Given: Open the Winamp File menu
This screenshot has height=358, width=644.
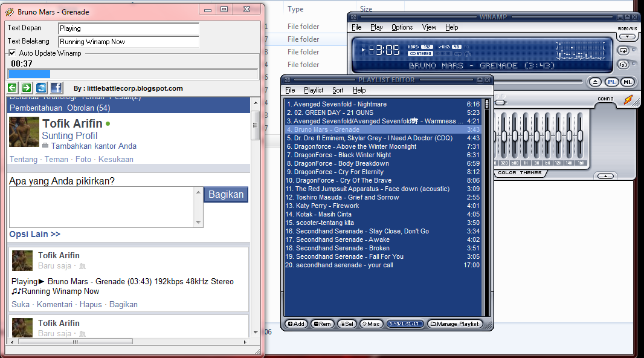Looking at the screenshot, I should coord(356,27).
